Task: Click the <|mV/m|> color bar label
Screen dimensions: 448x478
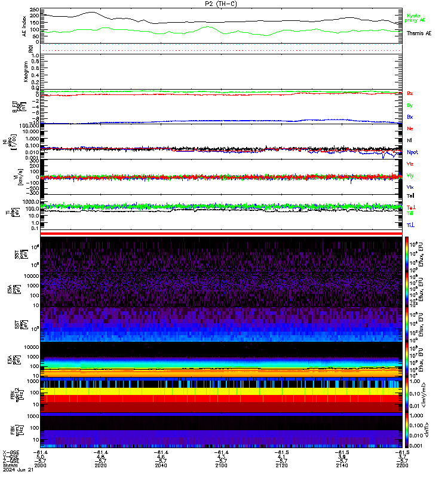Action: [x=424, y=395]
